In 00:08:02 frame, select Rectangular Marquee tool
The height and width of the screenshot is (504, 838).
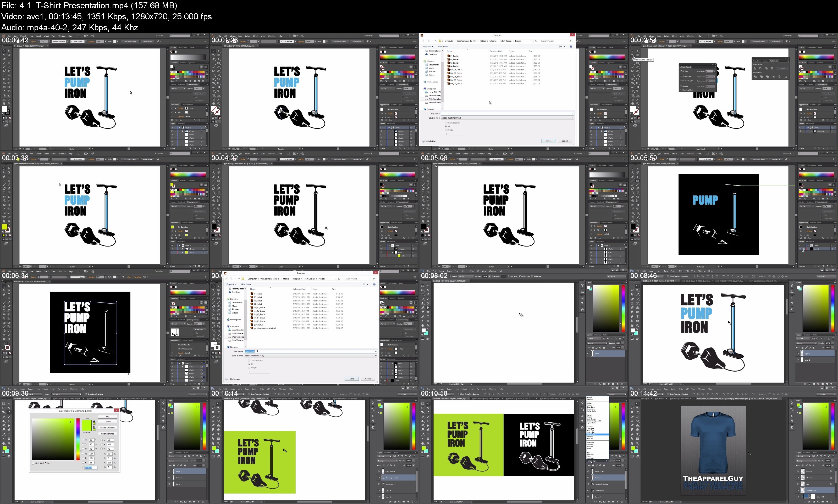click(423, 285)
